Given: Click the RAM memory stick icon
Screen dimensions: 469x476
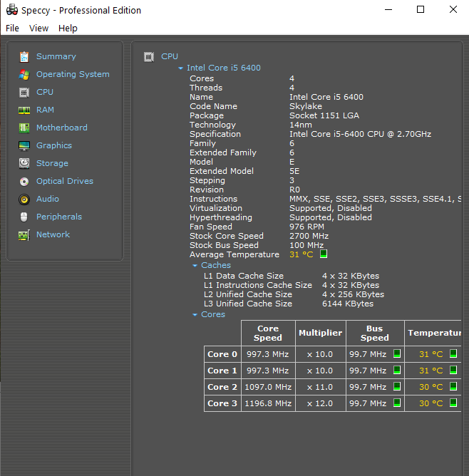Looking at the screenshot, I should (x=24, y=110).
